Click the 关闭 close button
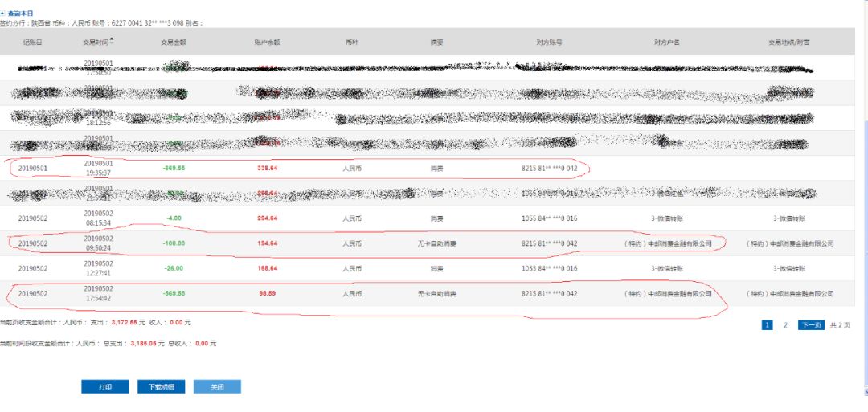Viewport: 868px width, 412px height. tap(217, 386)
